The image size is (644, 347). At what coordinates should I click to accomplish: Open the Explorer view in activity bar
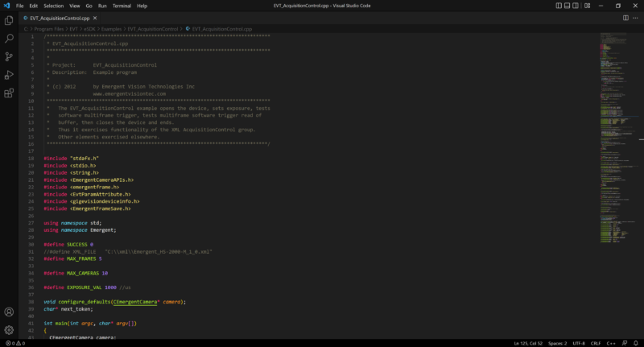[9, 20]
